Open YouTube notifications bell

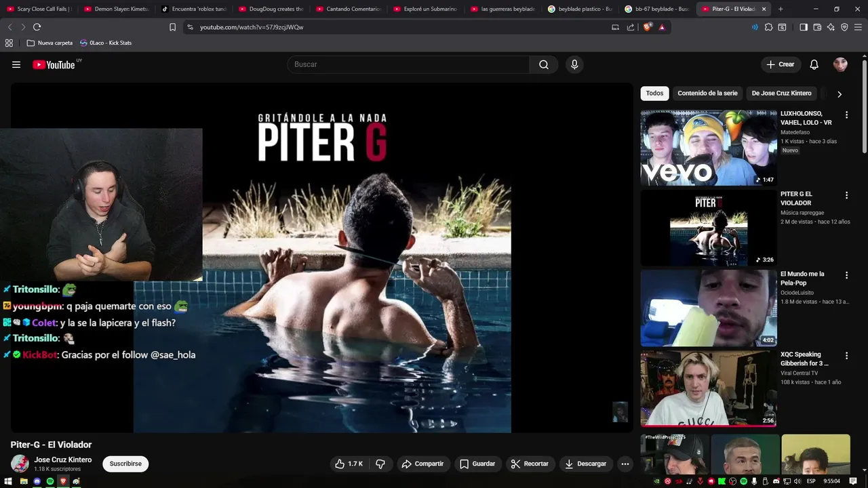tap(814, 64)
